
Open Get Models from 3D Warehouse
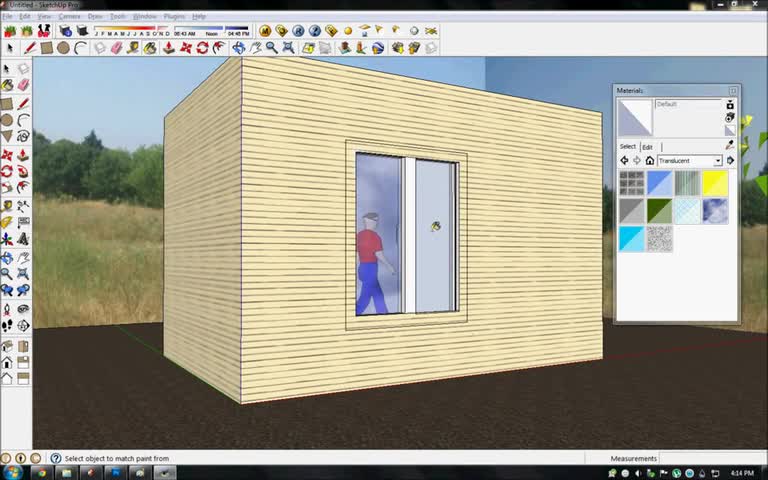(398, 48)
